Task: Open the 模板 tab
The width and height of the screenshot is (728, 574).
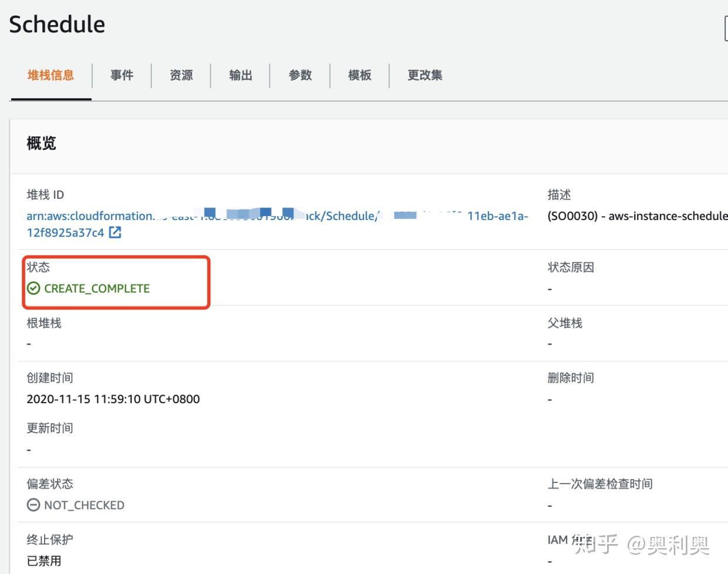Action: [x=359, y=75]
